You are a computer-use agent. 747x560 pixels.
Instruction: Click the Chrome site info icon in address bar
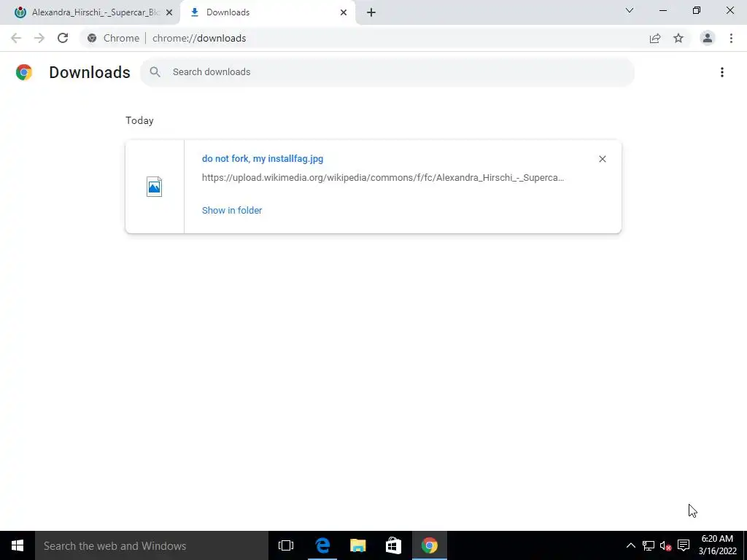tap(92, 38)
